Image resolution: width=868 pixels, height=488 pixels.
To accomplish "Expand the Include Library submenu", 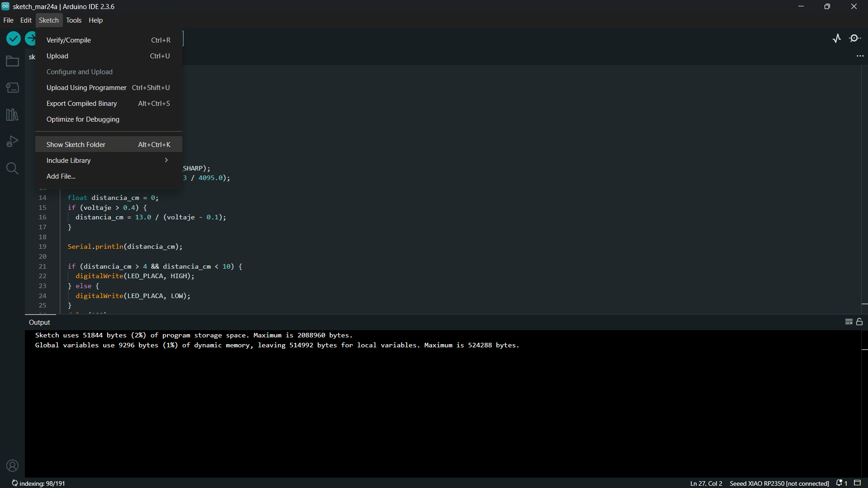I will pyautogui.click(x=68, y=160).
